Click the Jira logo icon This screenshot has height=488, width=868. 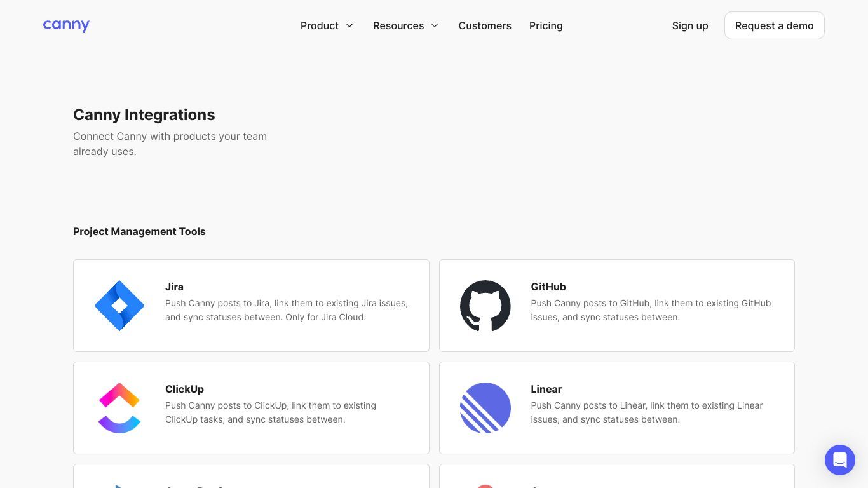coord(119,306)
